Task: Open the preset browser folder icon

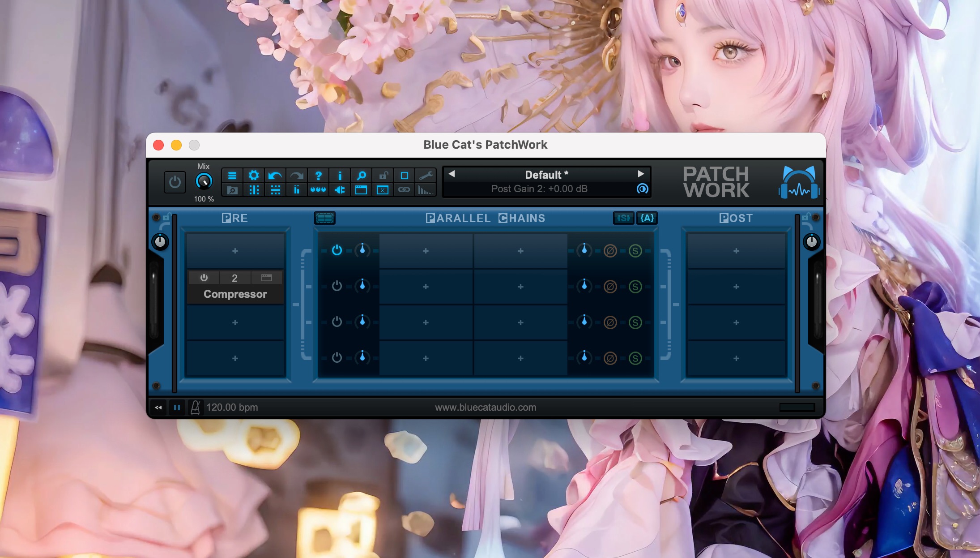Action: (232, 190)
